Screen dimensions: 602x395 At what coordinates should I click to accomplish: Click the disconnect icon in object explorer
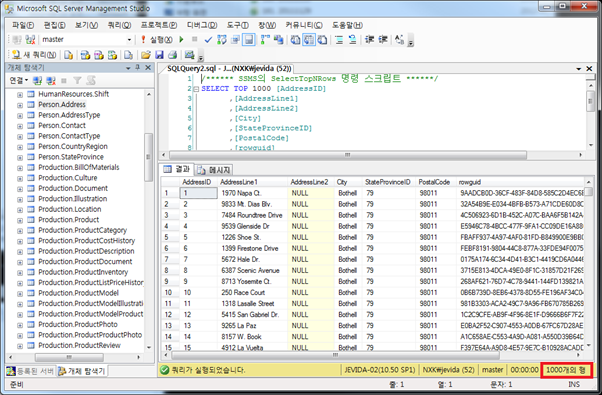point(51,81)
